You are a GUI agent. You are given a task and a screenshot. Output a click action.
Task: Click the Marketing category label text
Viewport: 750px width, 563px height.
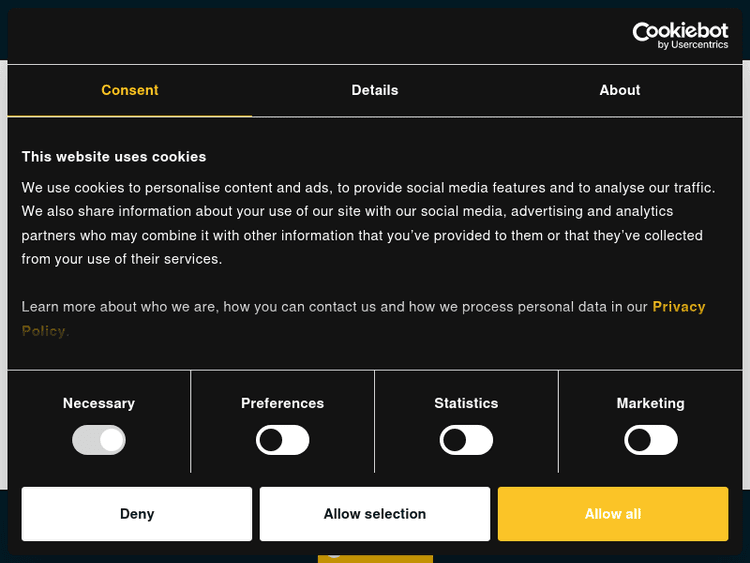[x=651, y=403]
